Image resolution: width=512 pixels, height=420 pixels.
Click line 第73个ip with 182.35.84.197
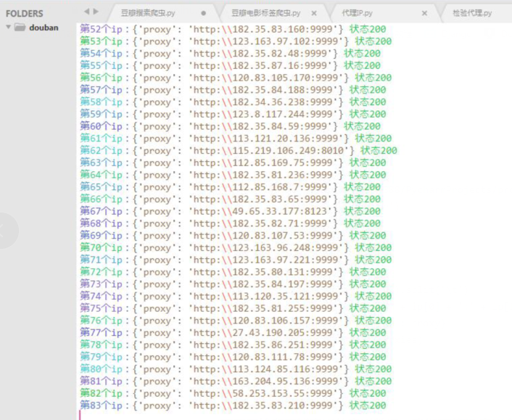[x=233, y=284]
